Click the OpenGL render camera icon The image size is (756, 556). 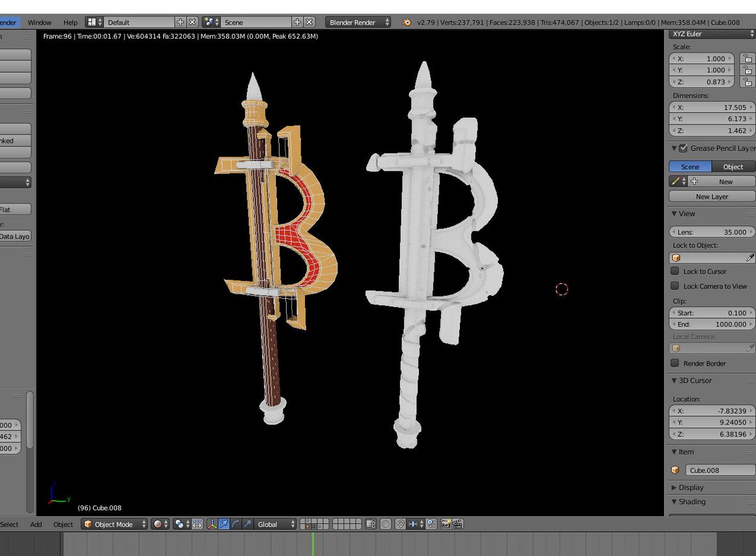point(446,524)
